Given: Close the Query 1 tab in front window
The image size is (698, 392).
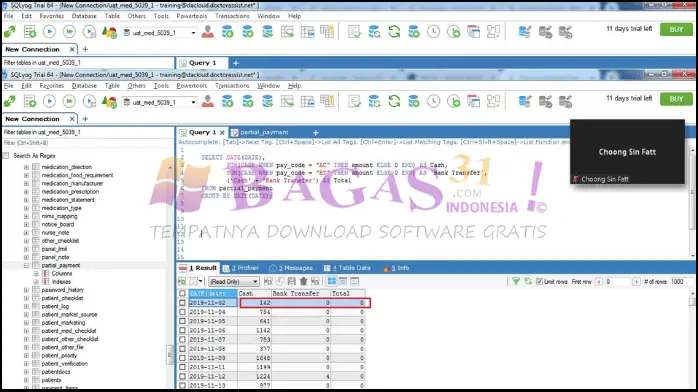Looking at the screenshot, I should pyautogui.click(x=222, y=133).
